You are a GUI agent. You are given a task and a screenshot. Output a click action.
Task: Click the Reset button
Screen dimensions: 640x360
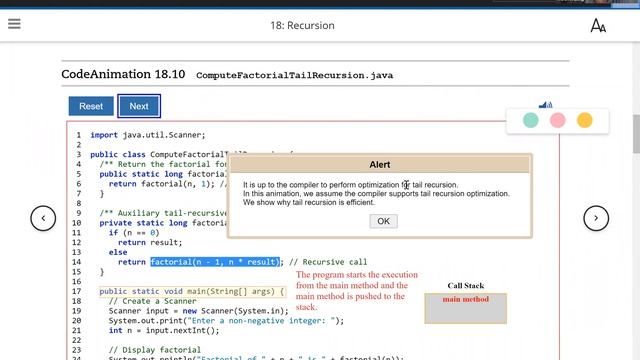click(x=91, y=106)
